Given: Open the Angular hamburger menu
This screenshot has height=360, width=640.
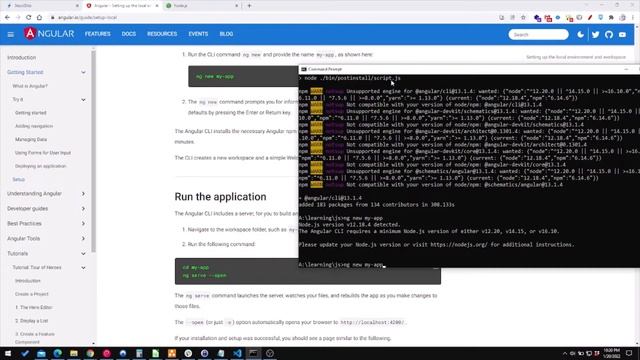Looking at the screenshot, I should pos(11,35).
